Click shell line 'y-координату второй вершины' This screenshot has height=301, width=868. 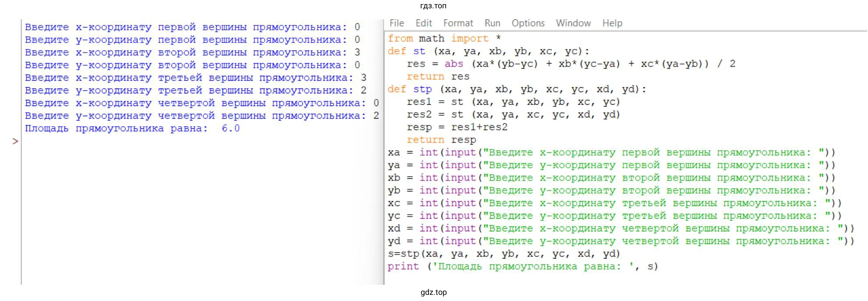192,65
